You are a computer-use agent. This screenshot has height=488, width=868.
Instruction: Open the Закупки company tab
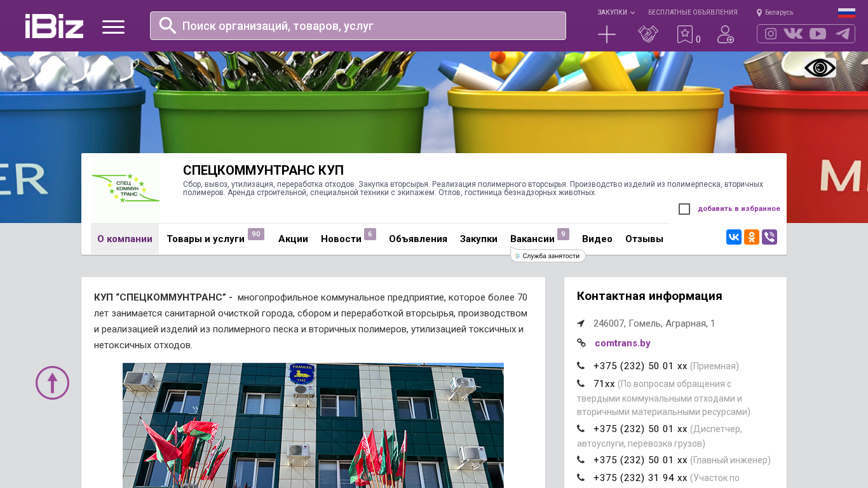pos(478,239)
